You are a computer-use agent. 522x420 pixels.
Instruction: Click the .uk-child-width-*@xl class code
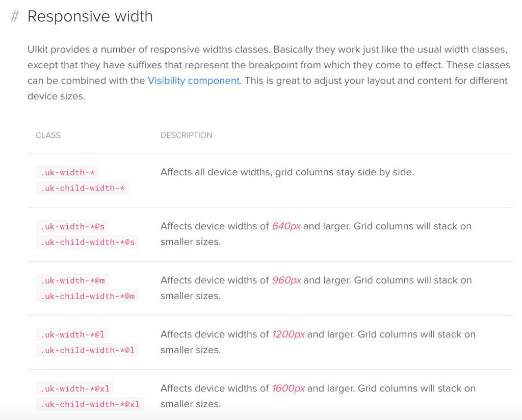90,404
